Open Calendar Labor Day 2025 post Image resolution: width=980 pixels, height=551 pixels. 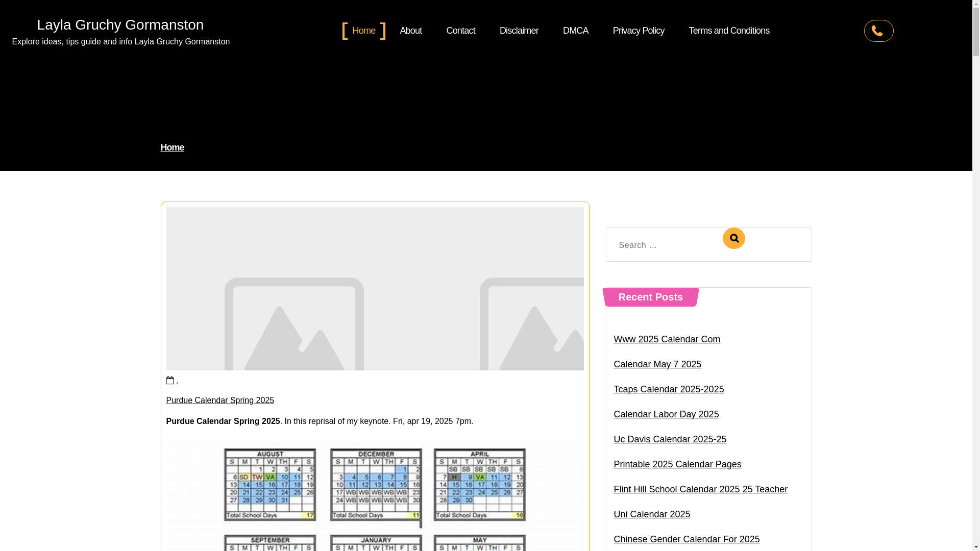coord(666,414)
